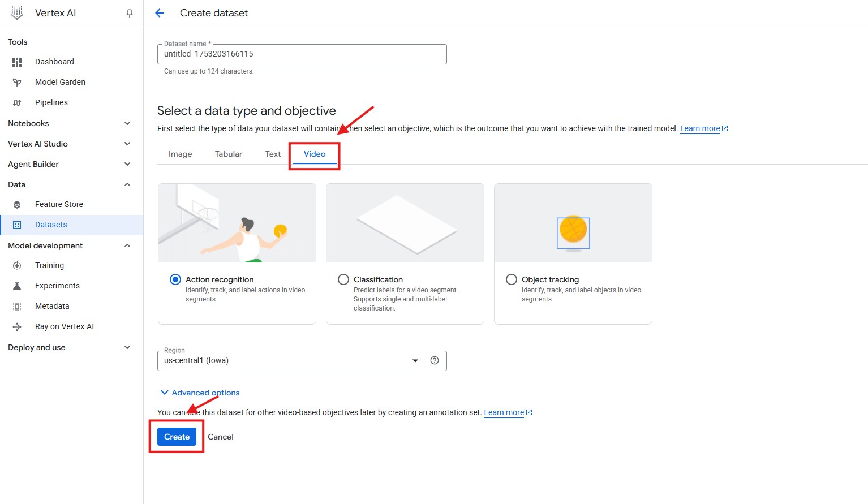Toggle the Advanced options section
Viewport: 868px width, 504px height.
click(x=200, y=393)
